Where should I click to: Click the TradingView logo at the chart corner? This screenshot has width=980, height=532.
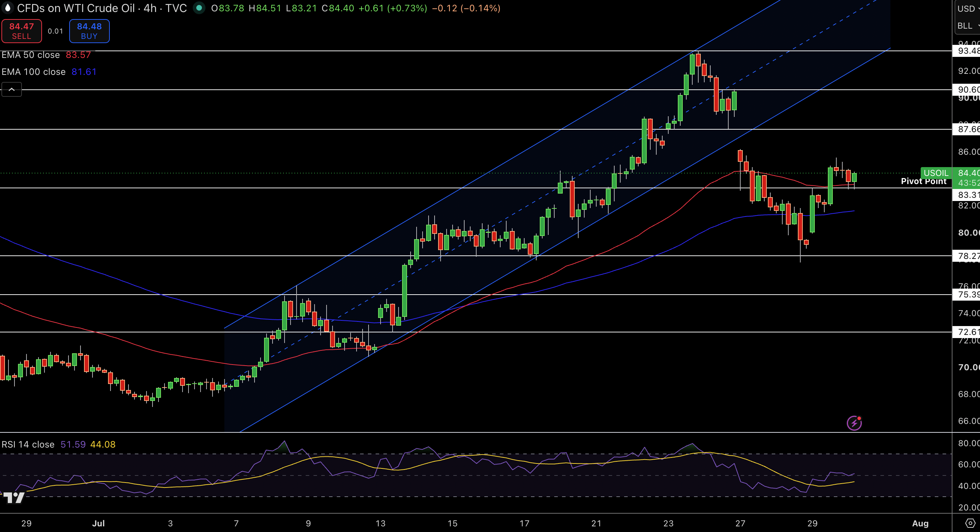pyautogui.click(x=14, y=497)
